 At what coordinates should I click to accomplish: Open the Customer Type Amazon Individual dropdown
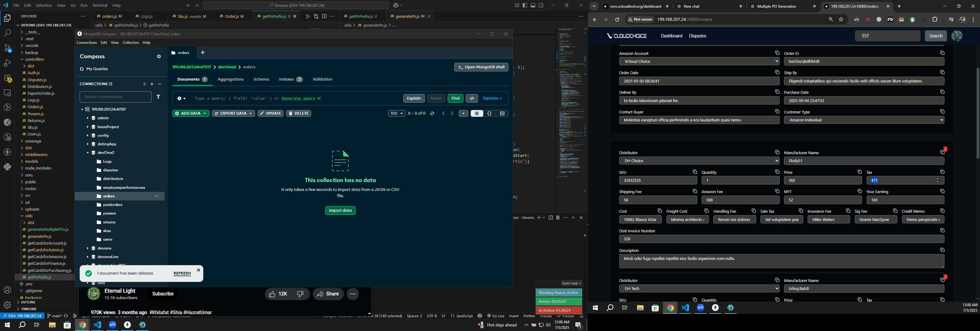coord(864,120)
